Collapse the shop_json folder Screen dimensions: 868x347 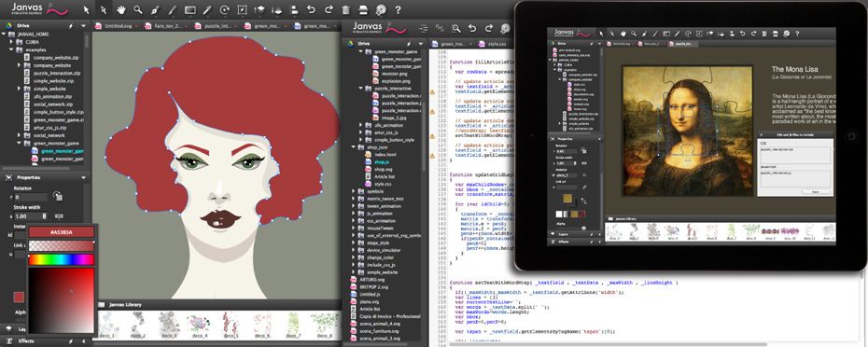[354, 147]
